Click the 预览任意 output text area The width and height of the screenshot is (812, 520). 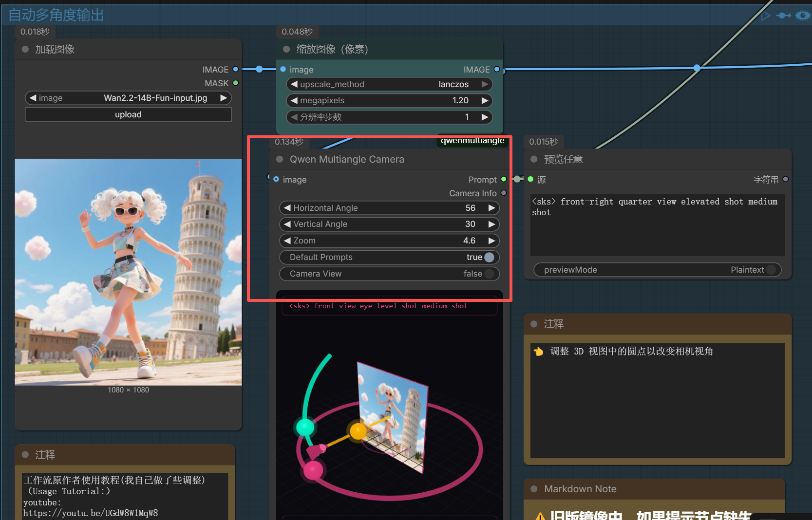pyautogui.click(x=657, y=225)
